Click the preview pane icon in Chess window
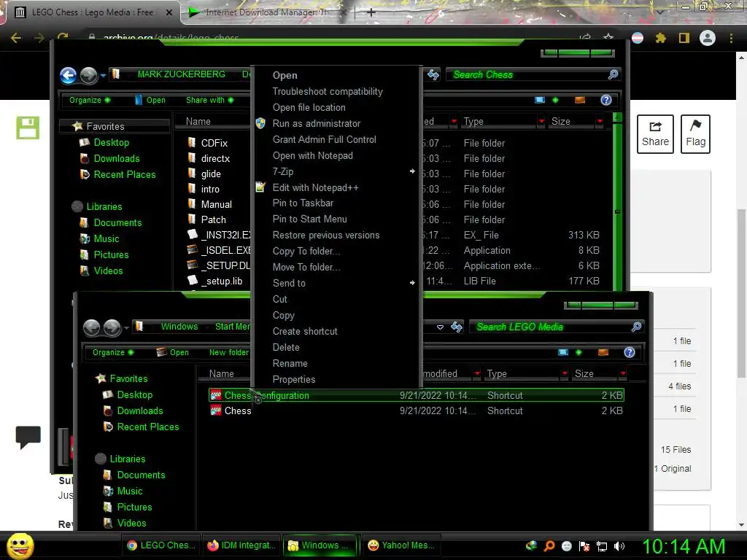The image size is (747, 560). point(580,100)
